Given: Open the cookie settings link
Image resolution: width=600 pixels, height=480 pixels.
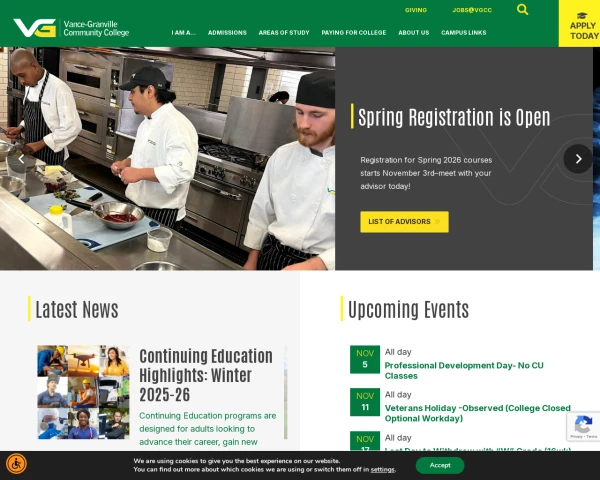Looking at the screenshot, I should point(382,470).
